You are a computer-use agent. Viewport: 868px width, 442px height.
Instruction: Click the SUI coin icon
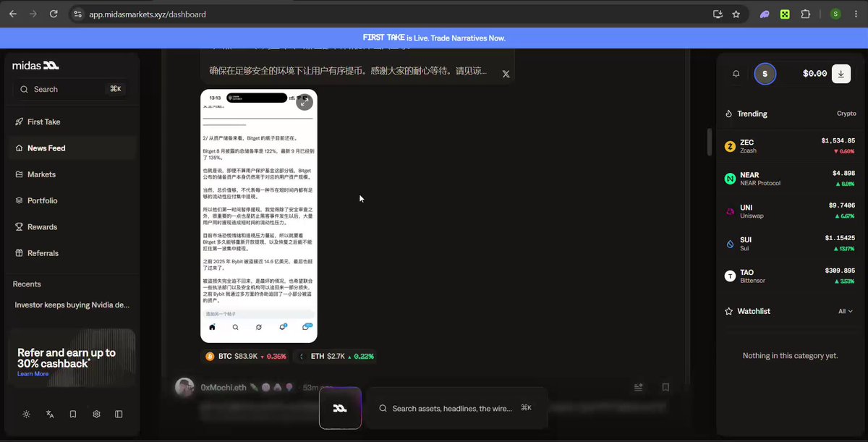[731, 244]
